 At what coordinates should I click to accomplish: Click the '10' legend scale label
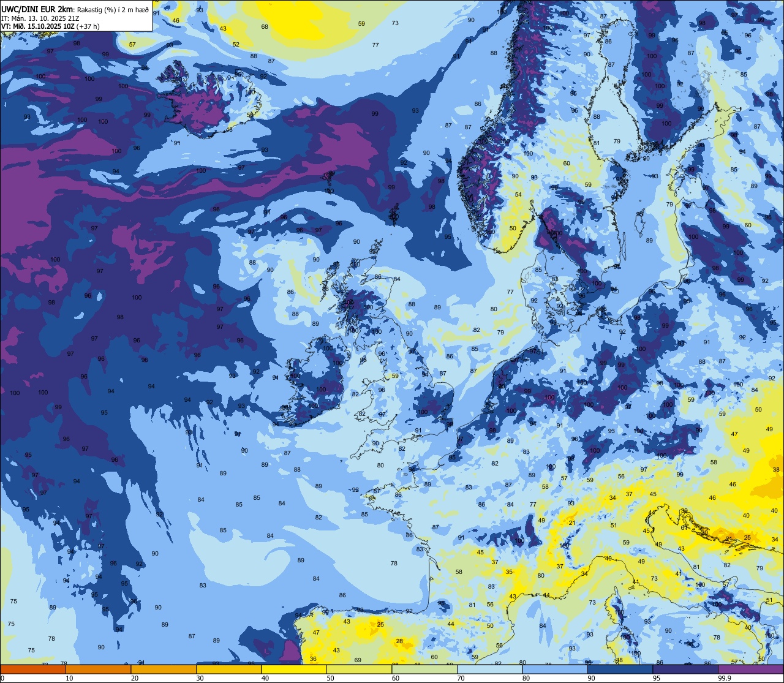click(x=70, y=678)
